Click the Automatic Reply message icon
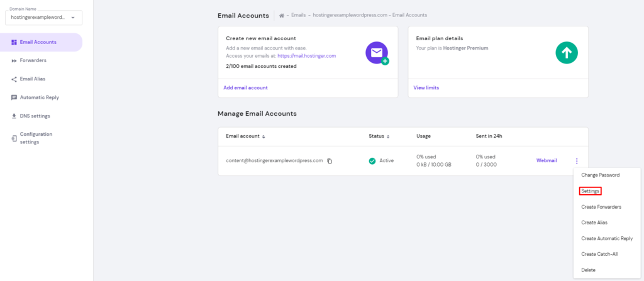The image size is (644, 281). coord(14,97)
